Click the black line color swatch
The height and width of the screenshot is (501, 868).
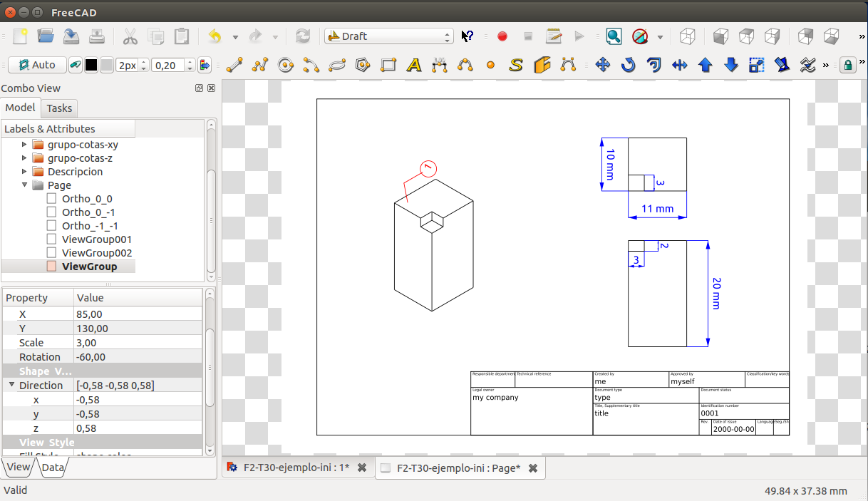(x=91, y=66)
